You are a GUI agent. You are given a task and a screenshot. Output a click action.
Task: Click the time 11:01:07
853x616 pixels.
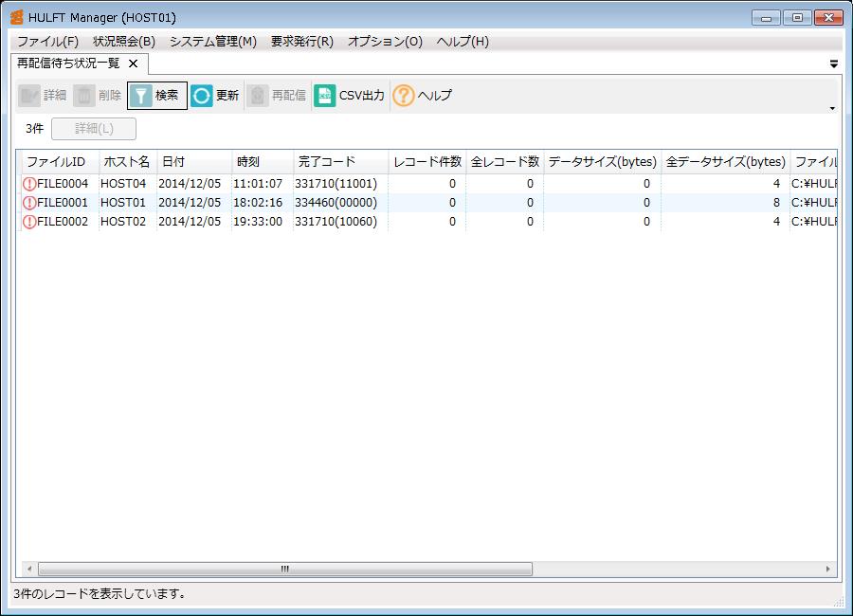pos(258,184)
